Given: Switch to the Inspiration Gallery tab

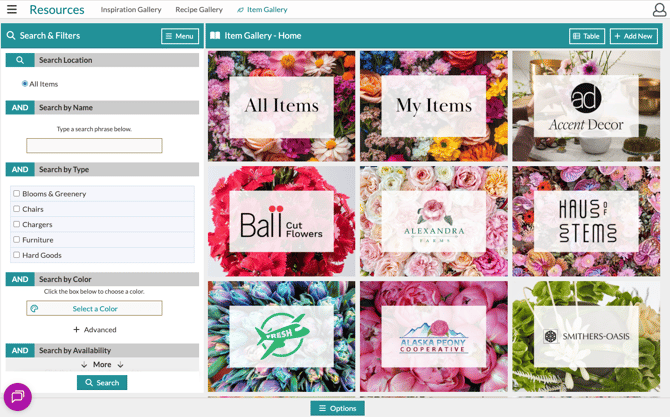Looking at the screenshot, I should click(x=131, y=10).
